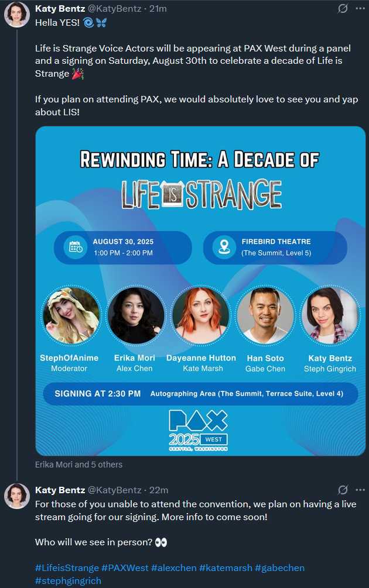Open more options menu on second tweet

pos(360,490)
